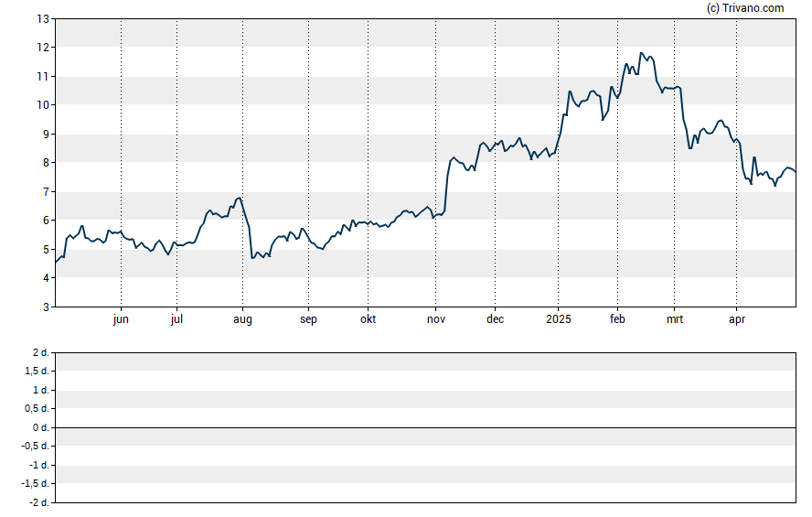Click the price axis value 3

click(x=46, y=307)
